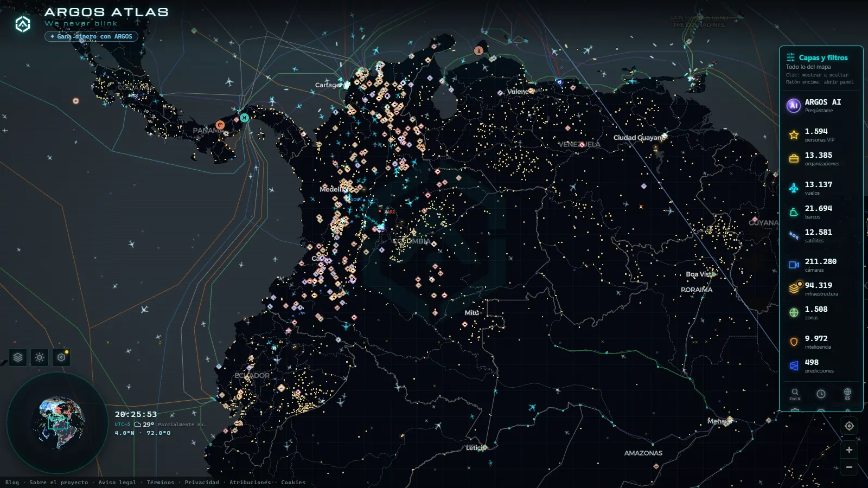Click the Medellín city label
The width and height of the screenshot is (868, 488).
[x=333, y=189]
